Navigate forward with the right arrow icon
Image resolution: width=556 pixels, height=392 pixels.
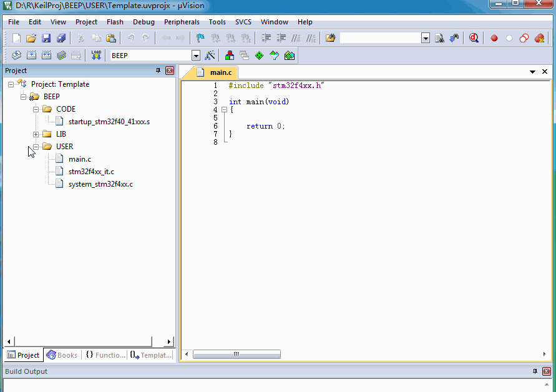tap(181, 38)
